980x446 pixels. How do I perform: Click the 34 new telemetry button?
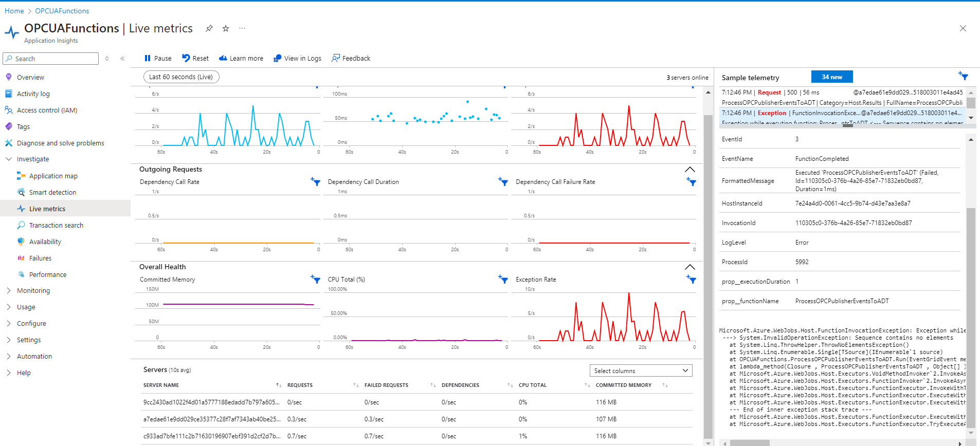pos(832,77)
